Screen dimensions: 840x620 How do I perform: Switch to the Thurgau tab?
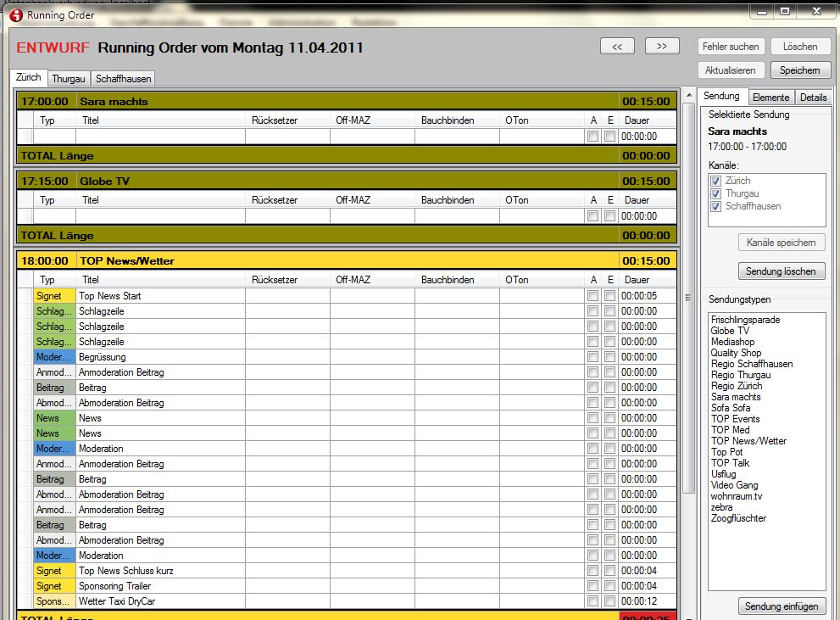[x=69, y=79]
